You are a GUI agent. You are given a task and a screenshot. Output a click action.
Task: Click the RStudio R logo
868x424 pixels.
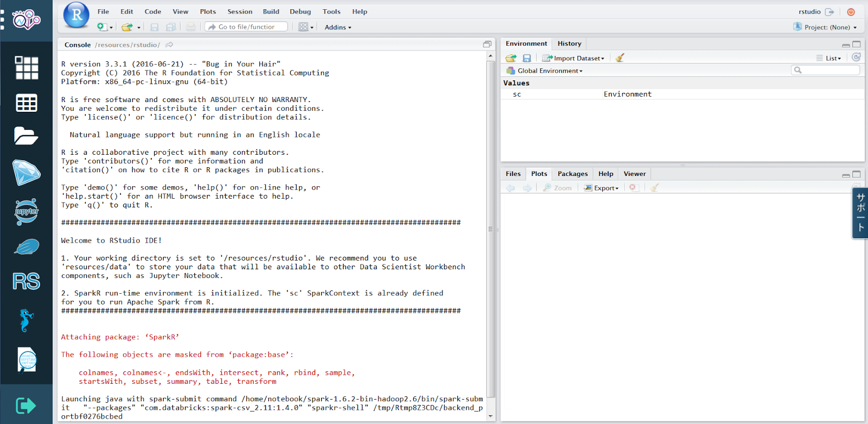click(76, 15)
